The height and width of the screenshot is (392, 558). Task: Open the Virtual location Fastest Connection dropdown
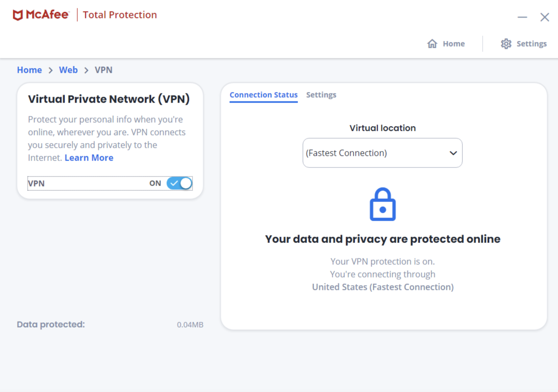pyautogui.click(x=374, y=153)
